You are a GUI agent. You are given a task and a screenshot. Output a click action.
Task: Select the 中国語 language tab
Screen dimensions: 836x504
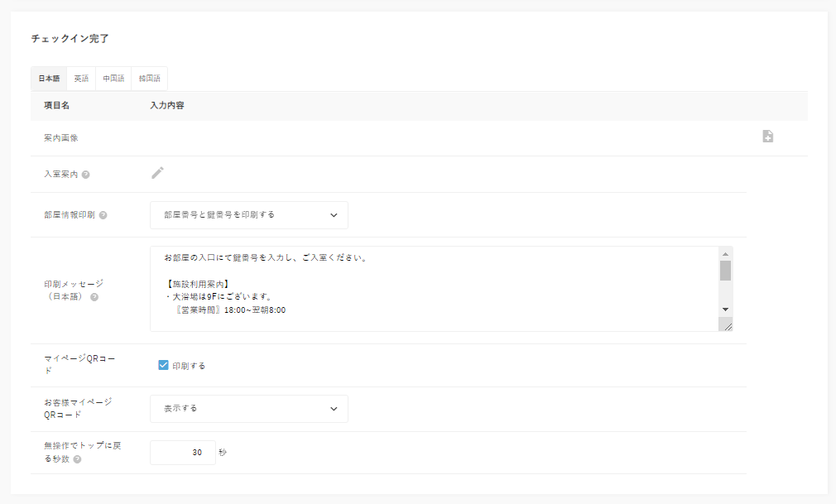[x=113, y=79]
